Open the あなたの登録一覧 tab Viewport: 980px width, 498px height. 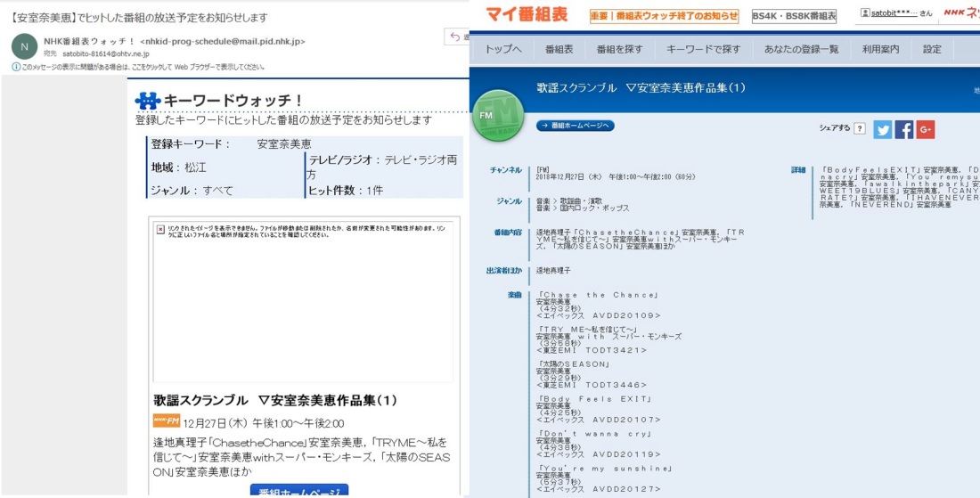click(x=801, y=49)
